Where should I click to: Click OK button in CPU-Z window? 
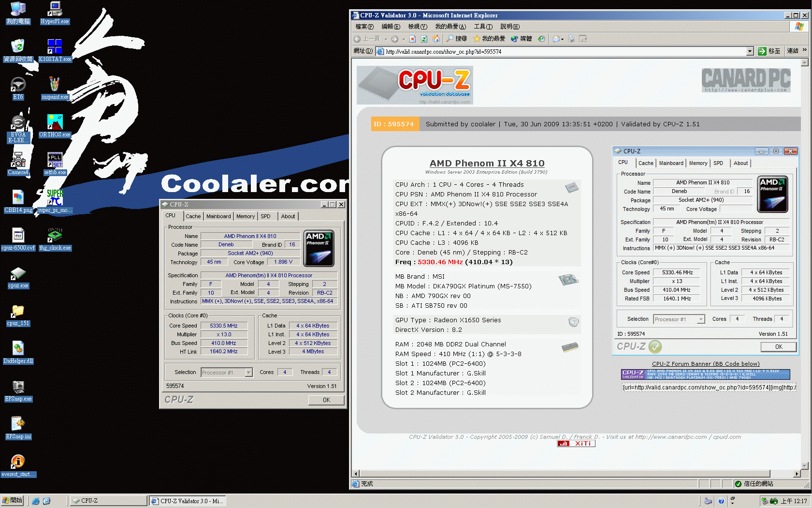(x=326, y=400)
